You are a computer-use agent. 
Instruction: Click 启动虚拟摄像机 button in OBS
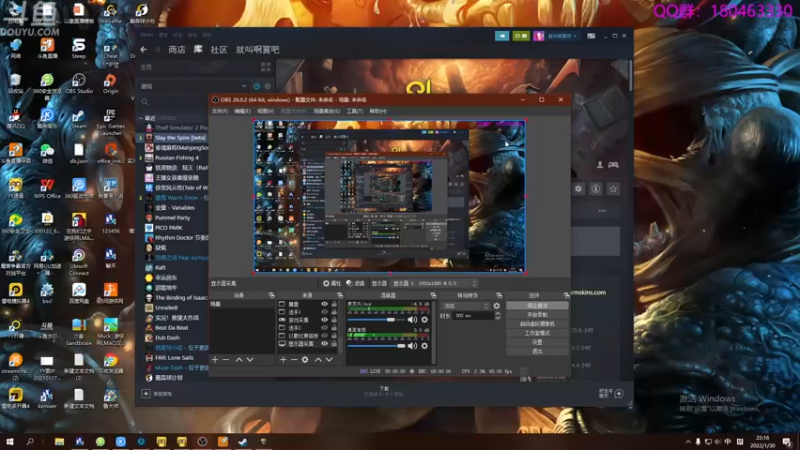537,324
